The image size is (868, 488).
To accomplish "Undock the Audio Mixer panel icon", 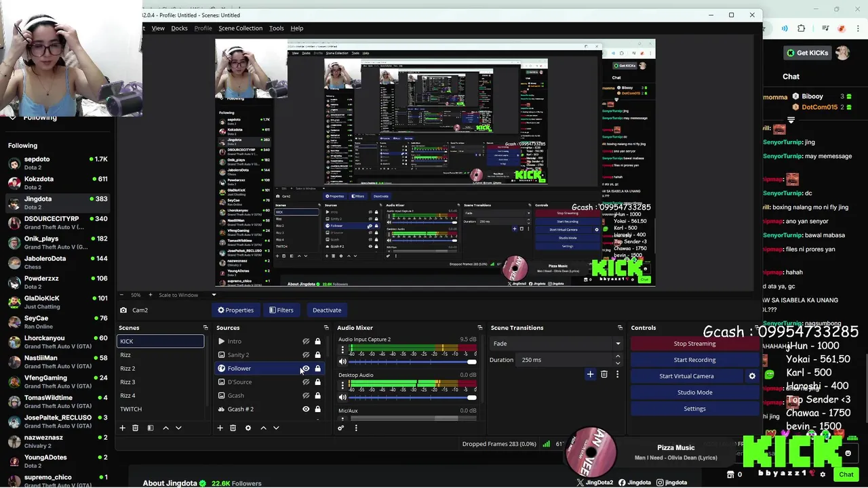I will tap(480, 328).
